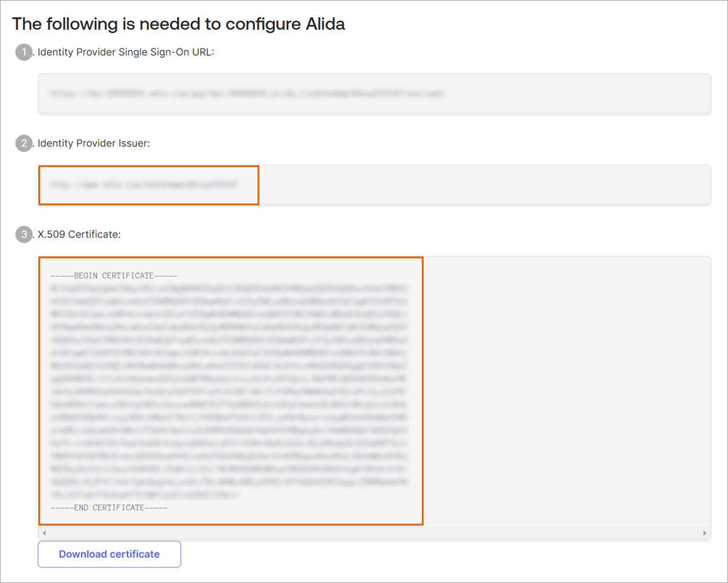The height and width of the screenshot is (583, 728).
Task: Click the horizontal scrollbar track below the certificate
Action: pyautogui.click(x=374, y=533)
